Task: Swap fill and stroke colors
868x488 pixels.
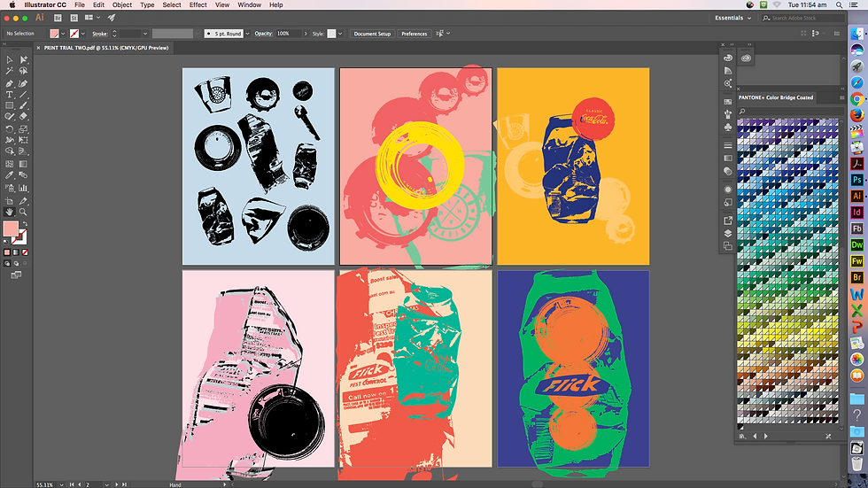Action: [x=25, y=224]
